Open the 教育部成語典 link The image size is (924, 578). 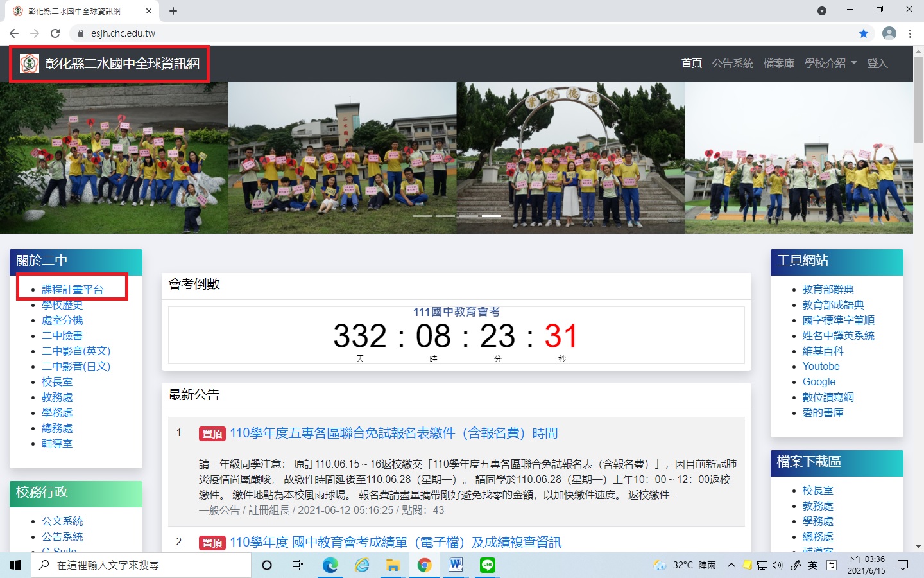tap(833, 305)
